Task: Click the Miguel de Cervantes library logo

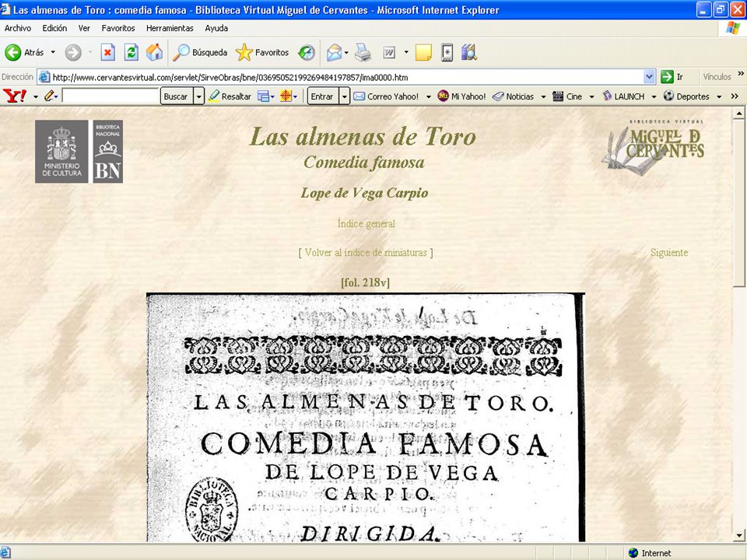Action: click(x=653, y=147)
